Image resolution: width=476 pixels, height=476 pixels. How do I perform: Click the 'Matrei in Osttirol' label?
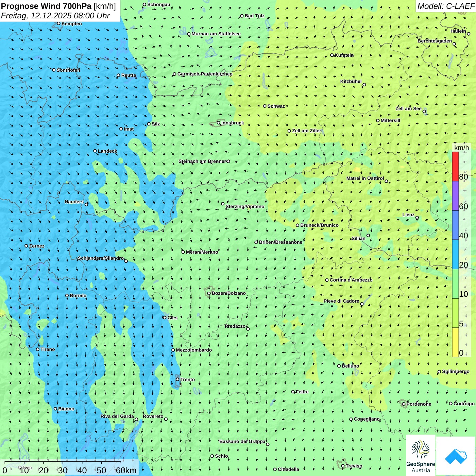365,178
